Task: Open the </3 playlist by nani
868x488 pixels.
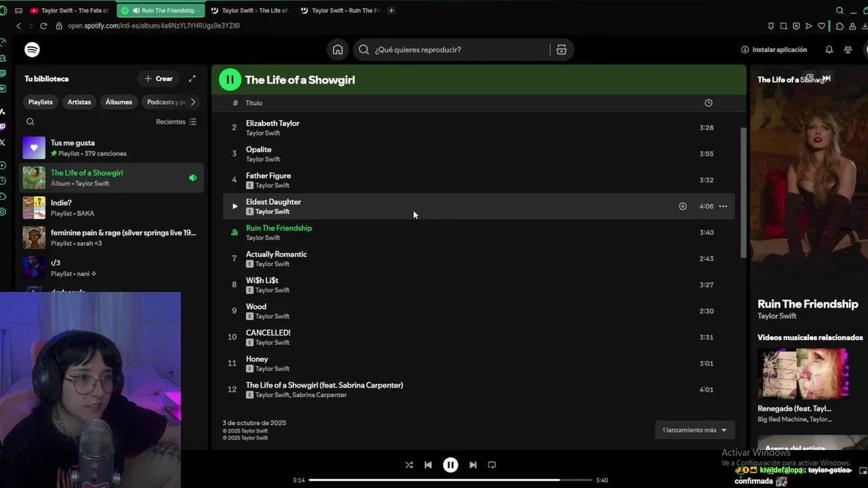Action: [112, 267]
